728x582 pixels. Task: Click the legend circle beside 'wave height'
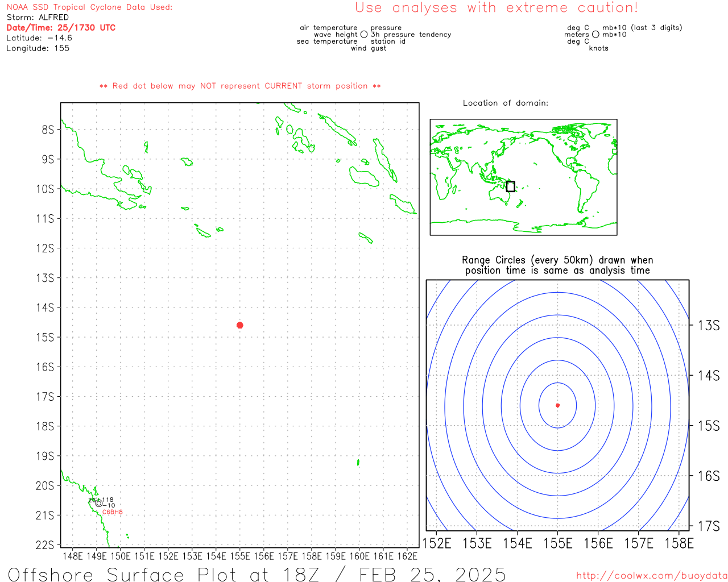click(x=364, y=35)
